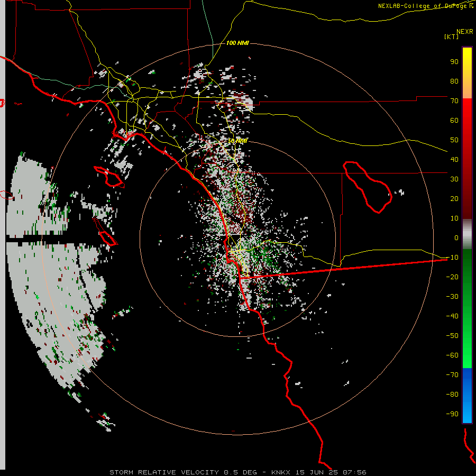Image resolution: width=476 pixels, height=476 pixels.
Task: Click the NEXR label at the top right
Action: coord(465,32)
